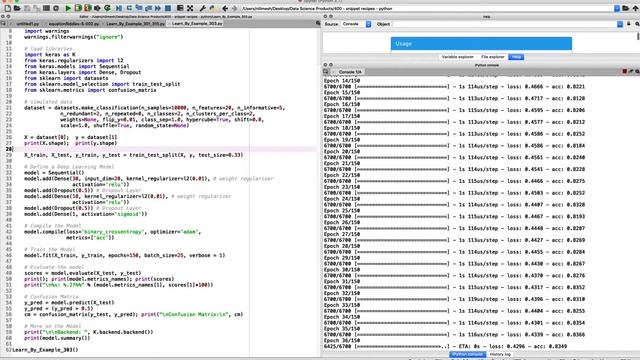
Task: Click print(model.summary()) code line
Action: click(57, 338)
